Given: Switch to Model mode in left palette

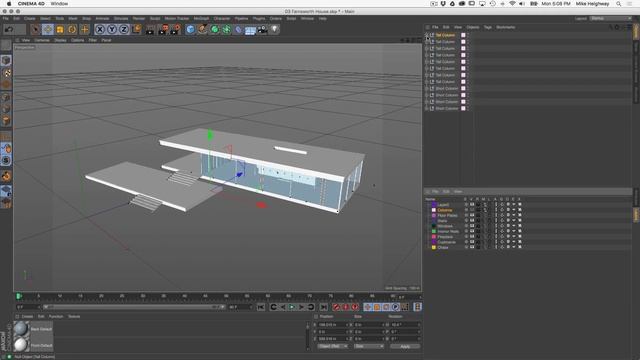Looking at the screenshot, I should point(6,60).
